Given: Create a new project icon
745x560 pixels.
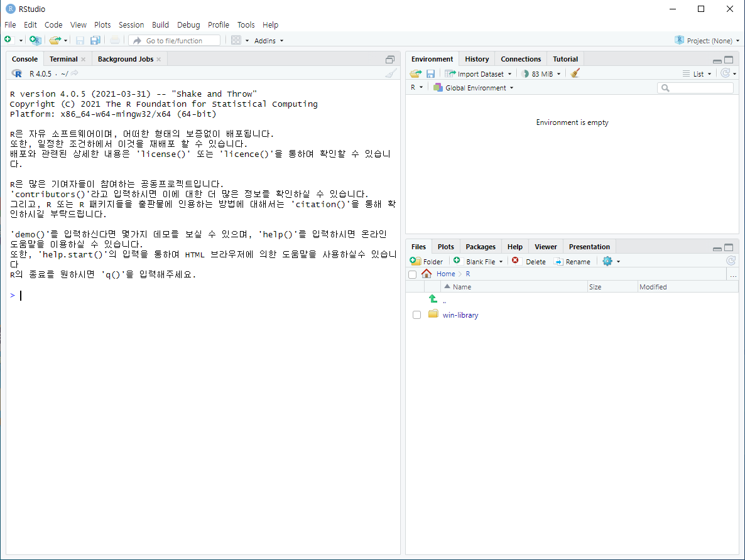Looking at the screenshot, I should click(35, 40).
